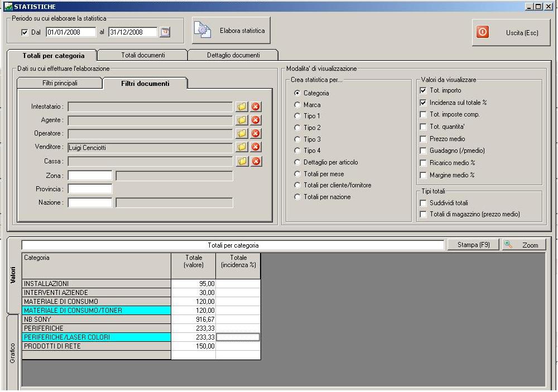
Task: Clear the Agente filter with red X
Action: tap(256, 120)
